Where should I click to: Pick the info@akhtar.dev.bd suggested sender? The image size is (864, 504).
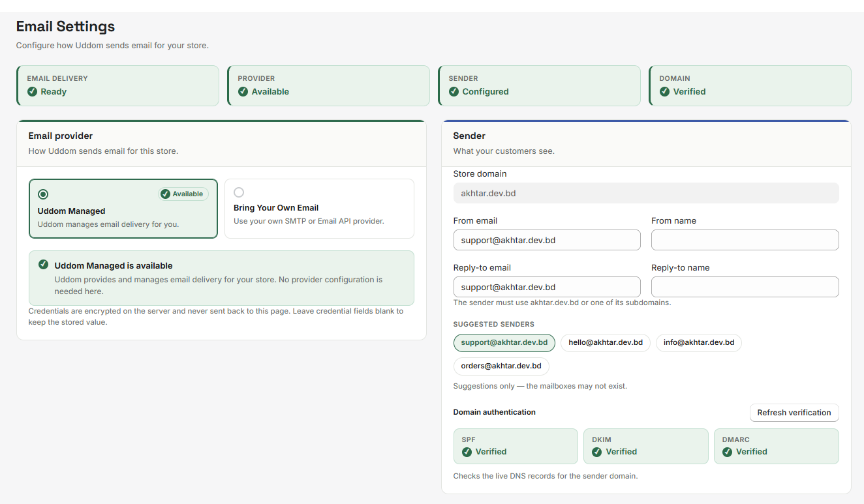click(699, 343)
